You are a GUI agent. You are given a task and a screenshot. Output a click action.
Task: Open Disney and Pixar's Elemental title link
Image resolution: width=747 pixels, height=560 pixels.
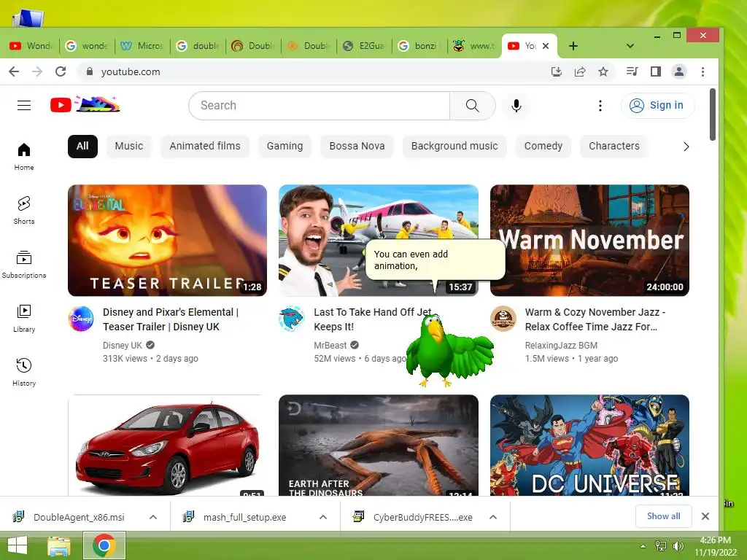171,319
